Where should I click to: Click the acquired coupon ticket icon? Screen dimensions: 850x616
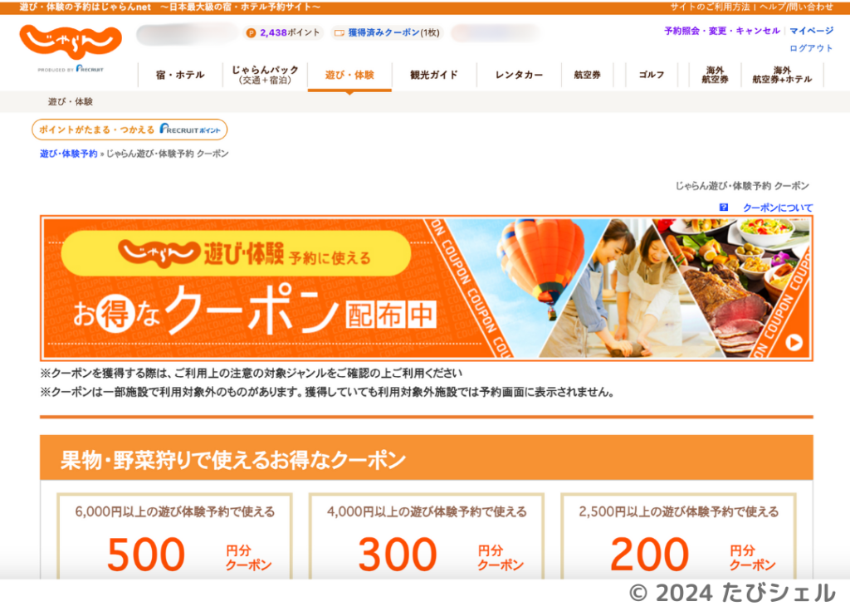[x=339, y=33]
